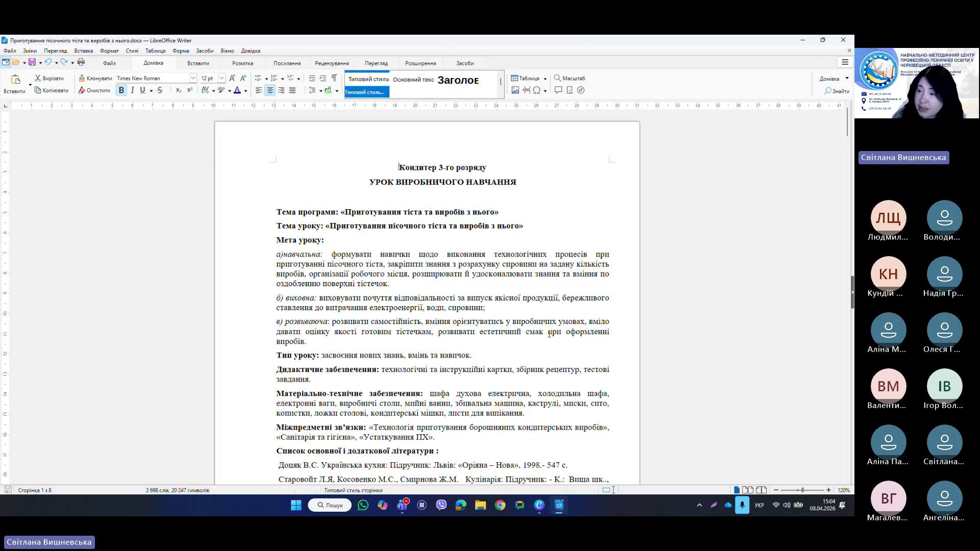
Task: Click the Клонувати button
Action: pos(95,78)
